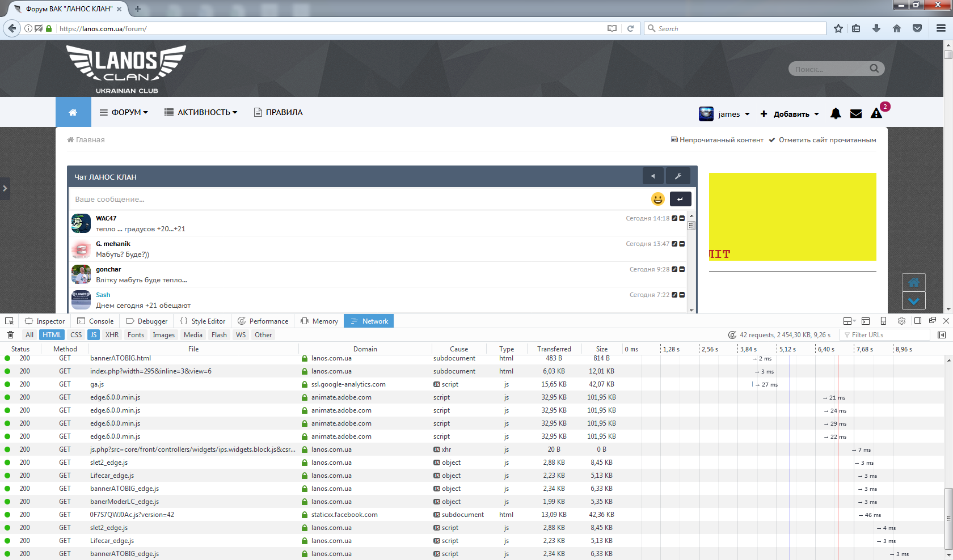
Task: Expand the АКТИВНОСТЬ dropdown menu
Action: point(201,112)
